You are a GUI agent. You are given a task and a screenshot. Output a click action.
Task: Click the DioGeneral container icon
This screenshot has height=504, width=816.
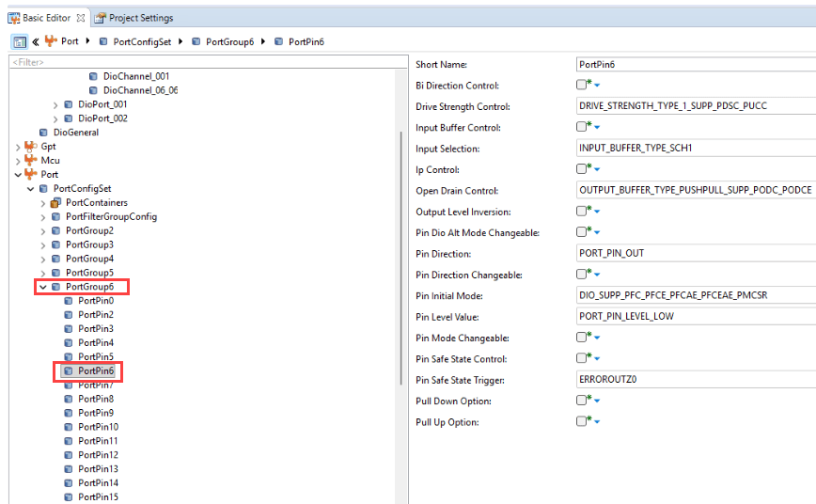pos(44,133)
